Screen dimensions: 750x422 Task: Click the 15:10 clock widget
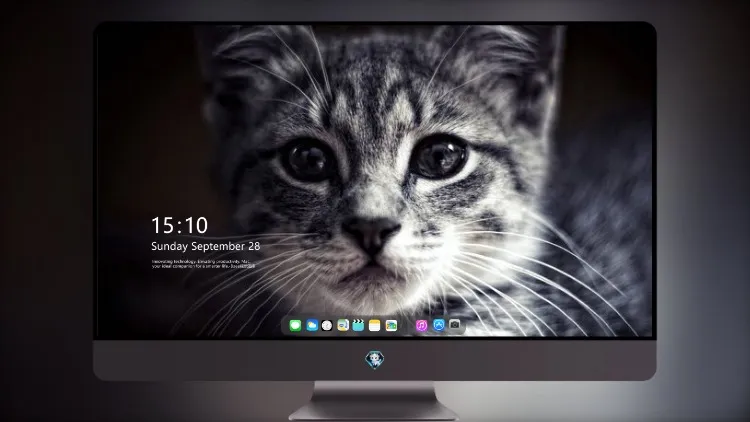click(180, 225)
